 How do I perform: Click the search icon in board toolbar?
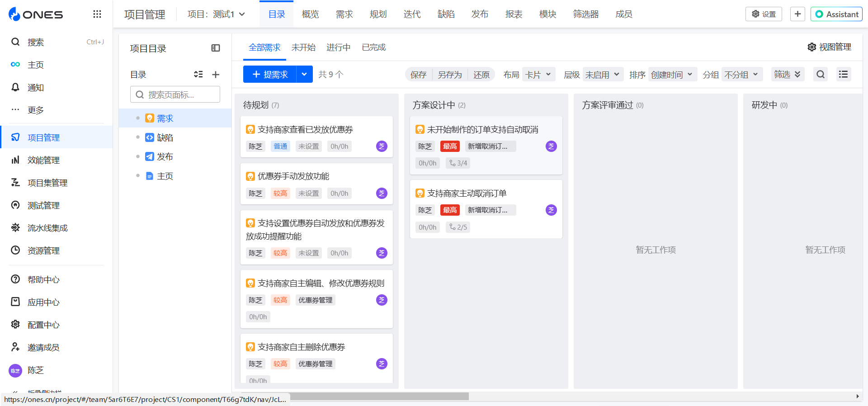pyautogui.click(x=821, y=74)
